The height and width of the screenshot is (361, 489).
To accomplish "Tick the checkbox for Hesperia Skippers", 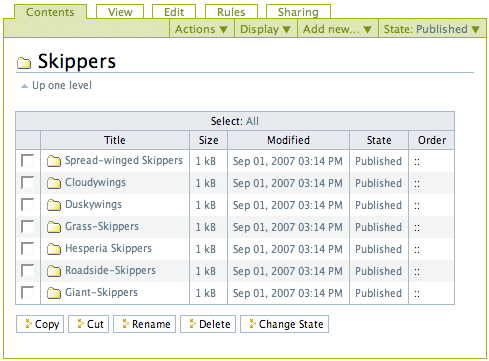I will (27, 248).
